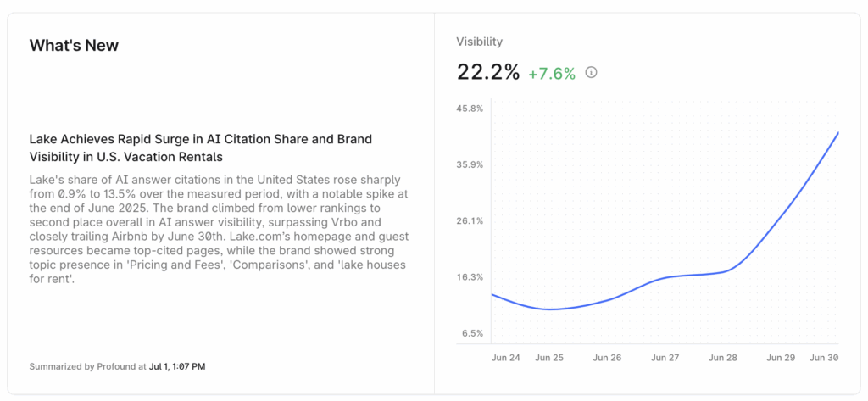Screen dimensions: 868x401
Task: Select the Visibility chart label
Action: 479,42
